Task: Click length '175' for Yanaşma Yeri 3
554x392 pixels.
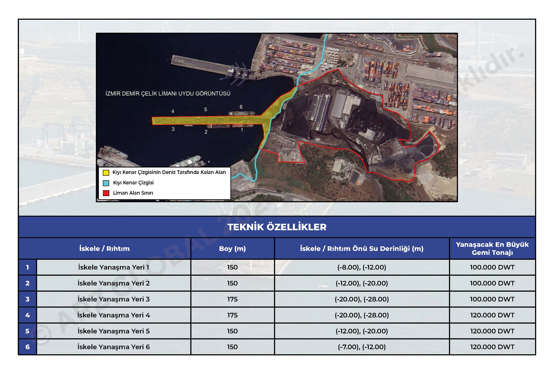Action: click(x=232, y=299)
